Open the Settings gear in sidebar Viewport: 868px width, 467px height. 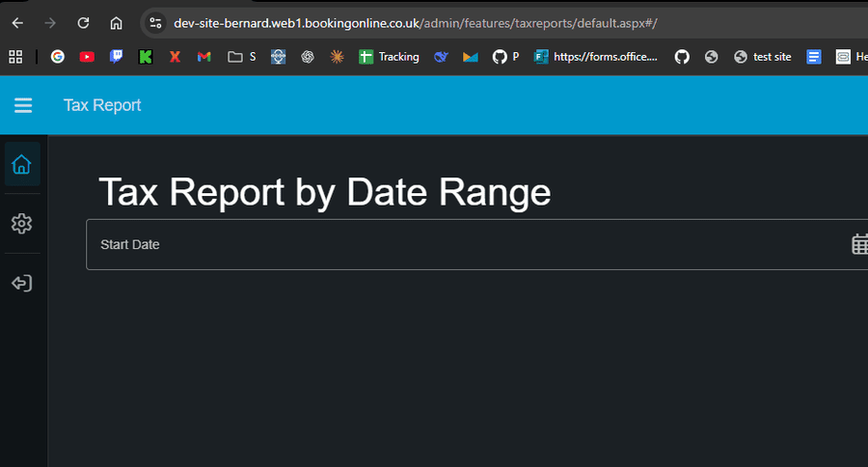(x=21, y=224)
